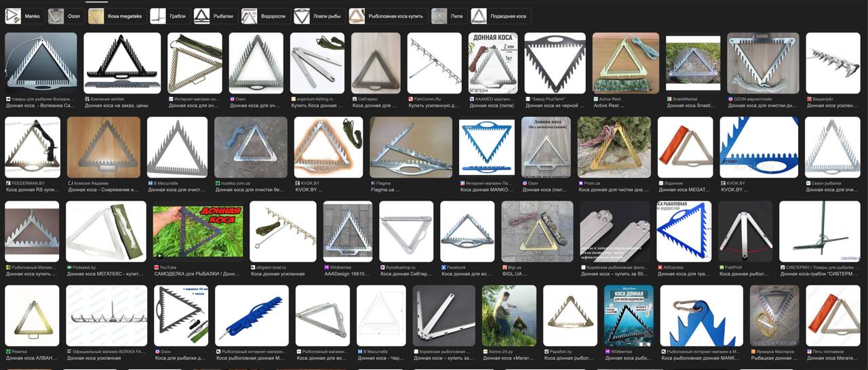Click the Flagma source favicon
The height and width of the screenshot is (370, 868).
(x=373, y=183)
